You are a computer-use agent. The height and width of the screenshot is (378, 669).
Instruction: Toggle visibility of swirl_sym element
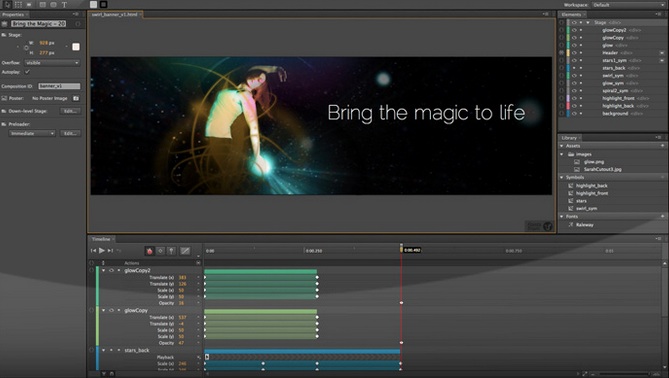coord(574,76)
